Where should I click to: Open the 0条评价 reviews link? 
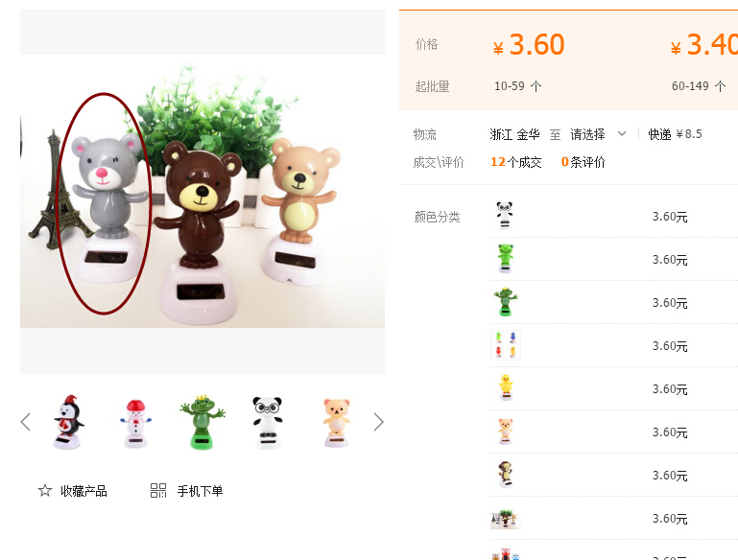(583, 162)
